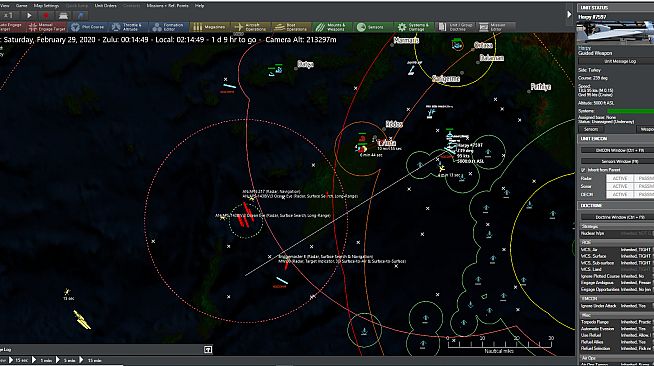
Task: Click the red record button in toolbar
Action: click(x=46, y=16)
